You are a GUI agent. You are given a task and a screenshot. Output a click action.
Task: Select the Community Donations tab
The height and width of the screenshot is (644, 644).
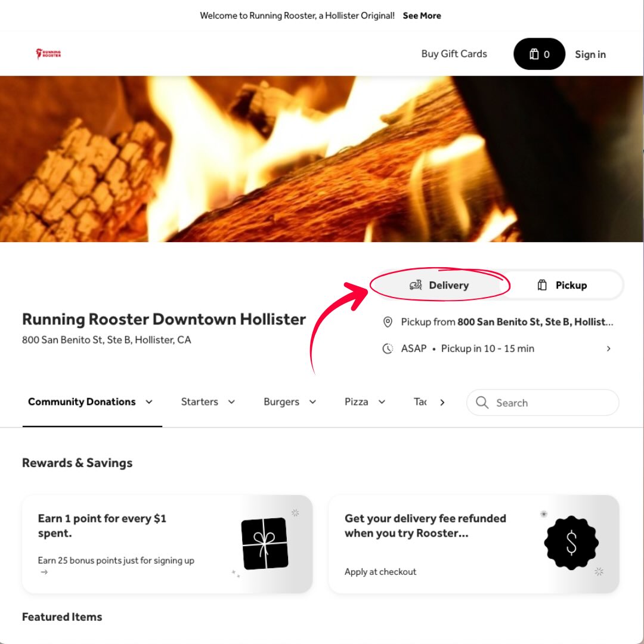click(x=82, y=402)
